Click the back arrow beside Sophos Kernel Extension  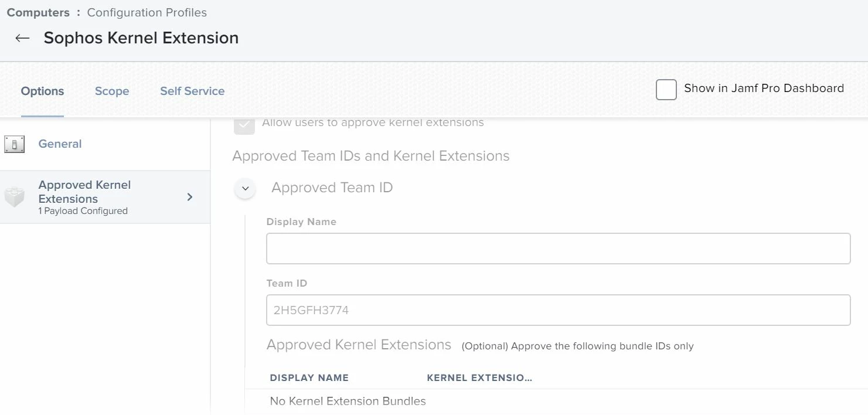point(22,38)
